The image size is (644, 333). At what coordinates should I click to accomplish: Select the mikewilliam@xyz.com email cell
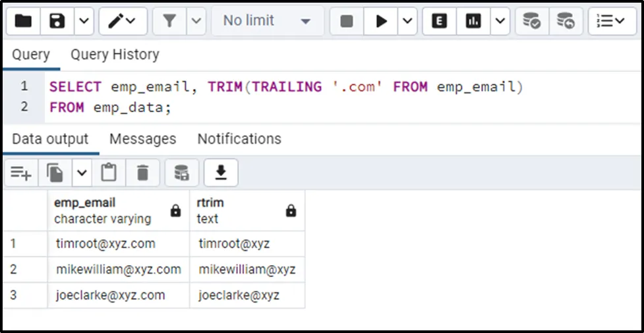point(119,269)
